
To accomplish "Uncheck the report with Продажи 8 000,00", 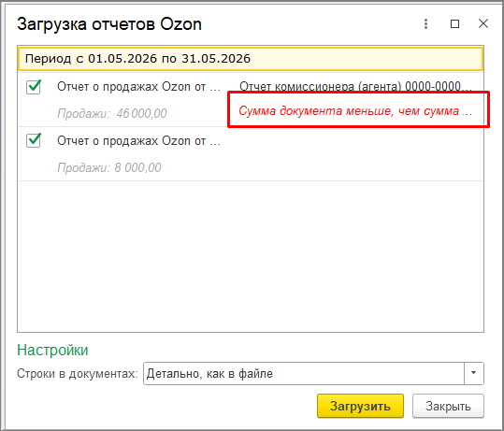I will (x=34, y=140).
